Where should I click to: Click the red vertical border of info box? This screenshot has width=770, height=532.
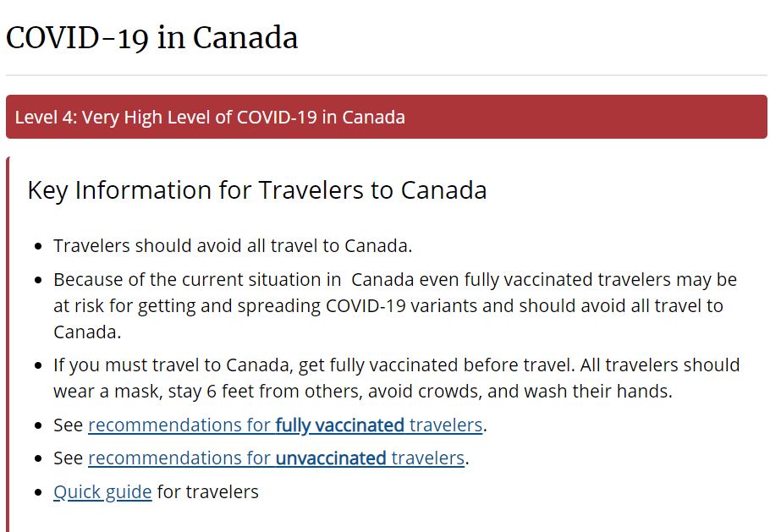[8, 338]
